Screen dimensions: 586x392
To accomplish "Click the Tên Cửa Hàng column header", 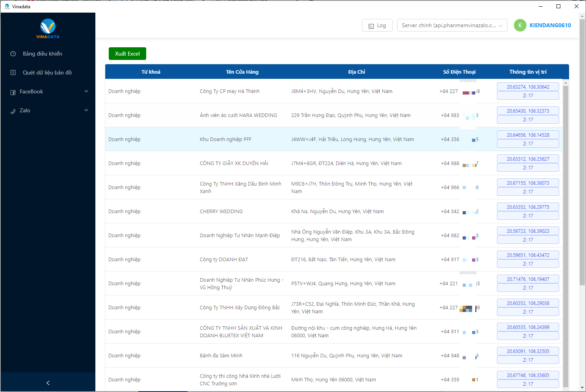I will (242, 72).
